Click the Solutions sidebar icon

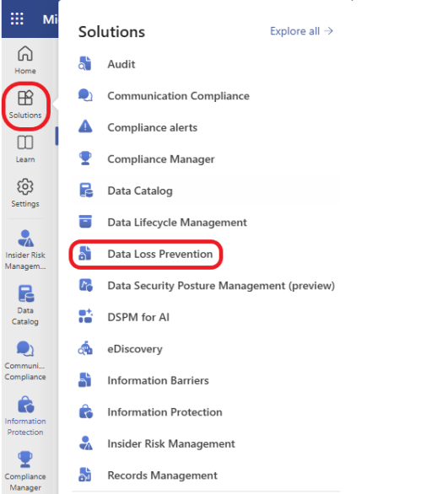[x=25, y=105]
